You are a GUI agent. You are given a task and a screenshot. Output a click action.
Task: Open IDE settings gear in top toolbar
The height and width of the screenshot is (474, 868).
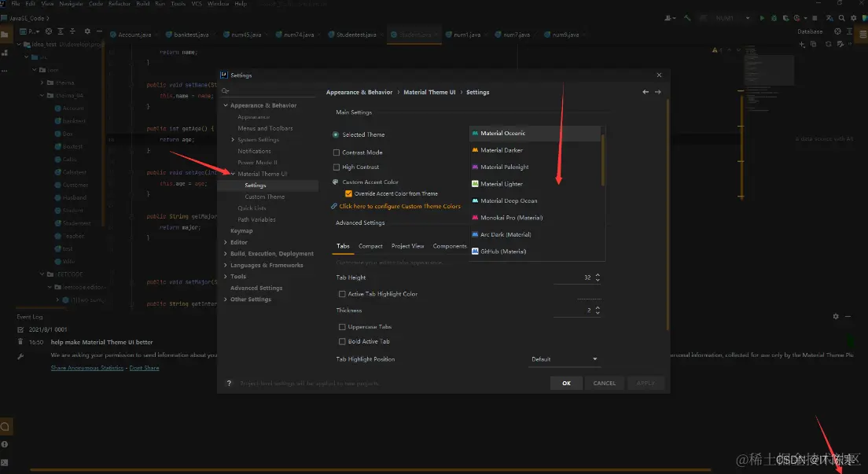(853, 18)
